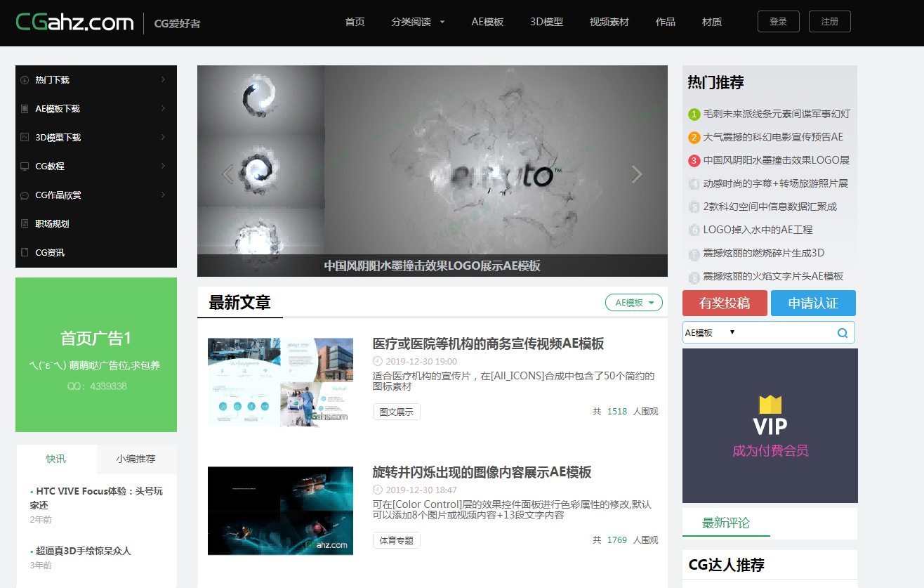Advance the carousel with the right arrow
924x588 pixels.
(x=636, y=174)
